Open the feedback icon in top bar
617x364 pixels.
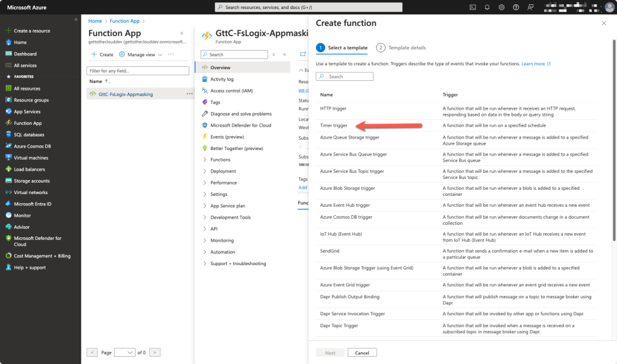(530, 7)
